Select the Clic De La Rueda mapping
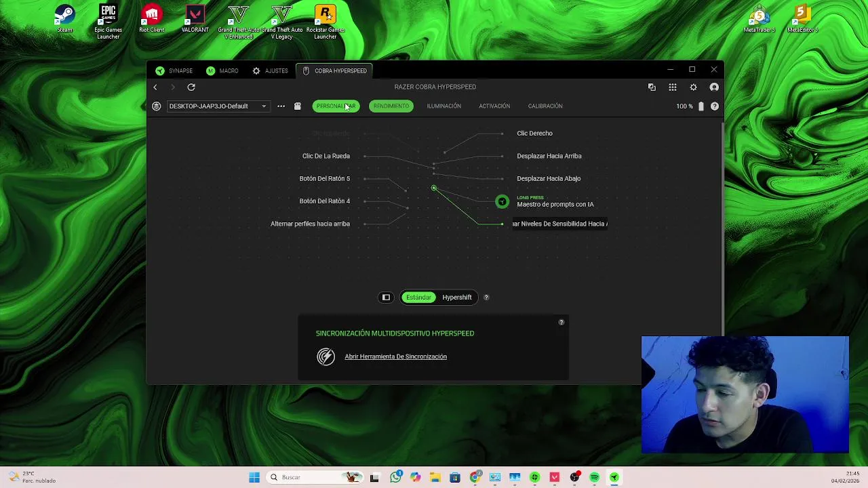This screenshot has height=488, width=868. point(326,156)
